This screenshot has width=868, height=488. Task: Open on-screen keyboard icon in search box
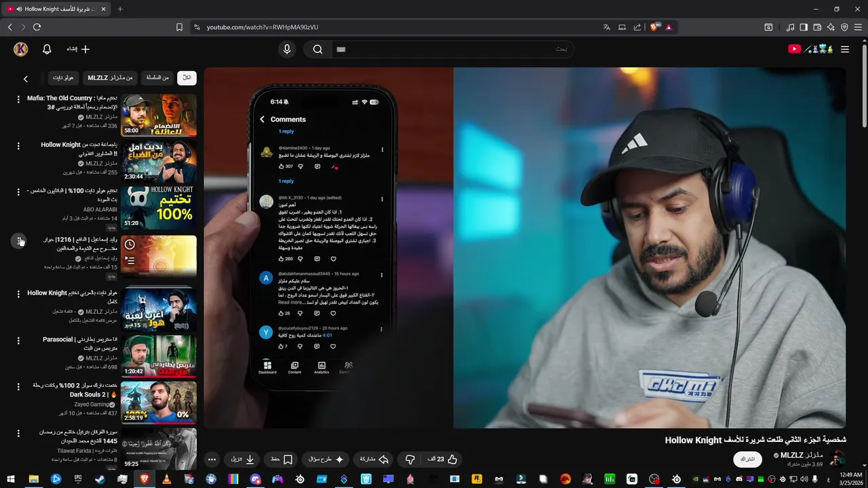tap(341, 49)
